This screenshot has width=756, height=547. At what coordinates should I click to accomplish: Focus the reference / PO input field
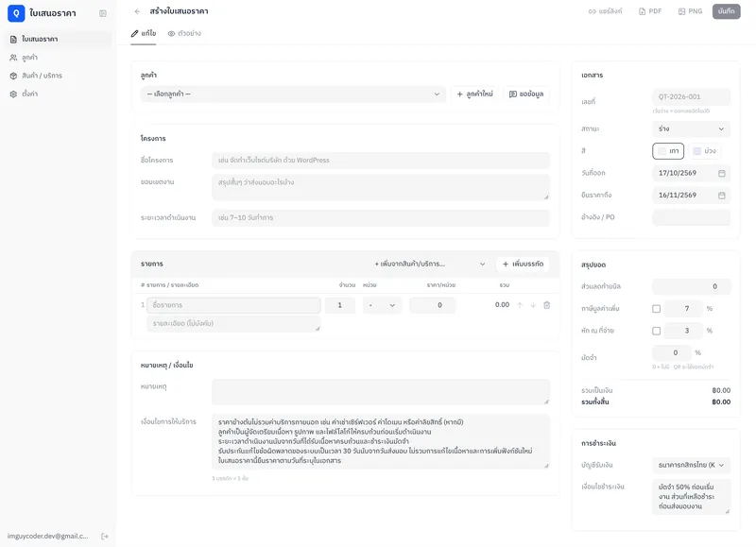point(692,217)
